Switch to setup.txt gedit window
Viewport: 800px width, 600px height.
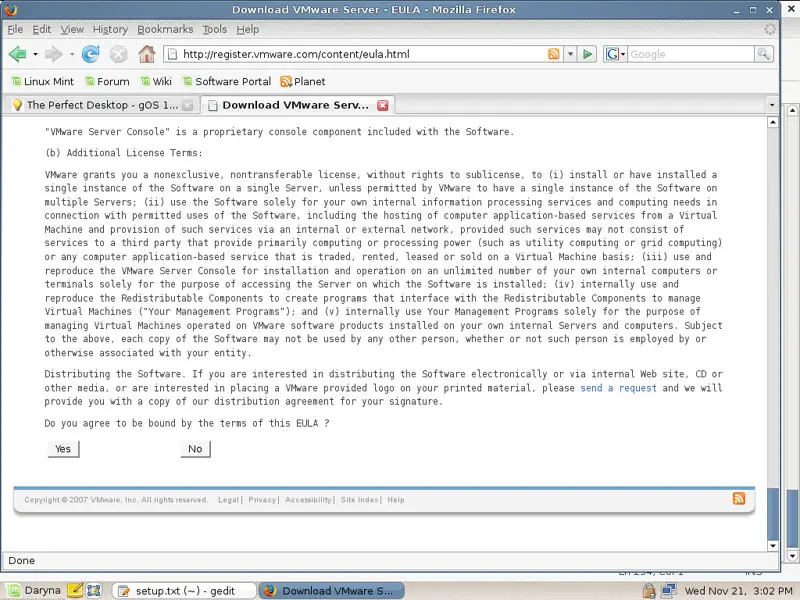tap(183, 591)
